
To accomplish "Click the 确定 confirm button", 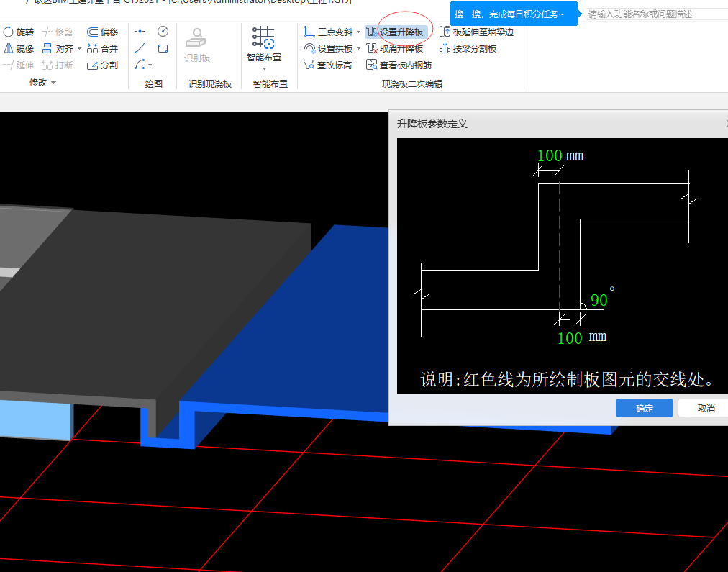I will [x=645, y=408].
